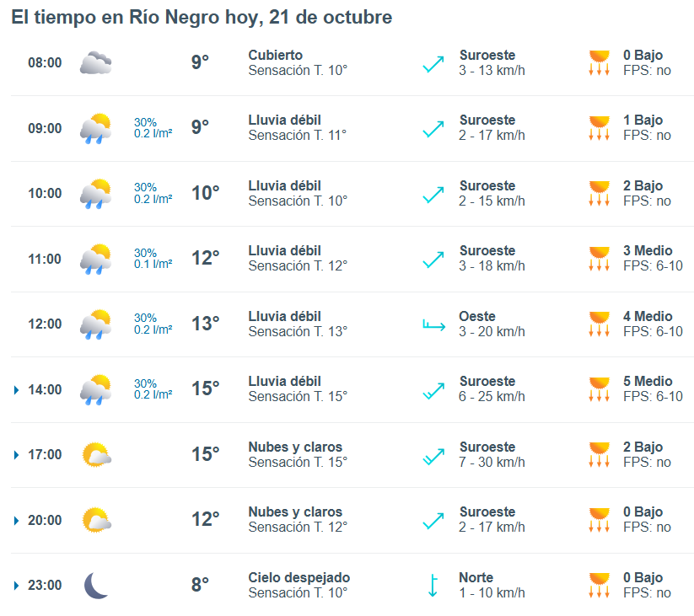Click the light rain icon at 09:00
The height and width of the screenshot is (616, 694).
(95, 128)
